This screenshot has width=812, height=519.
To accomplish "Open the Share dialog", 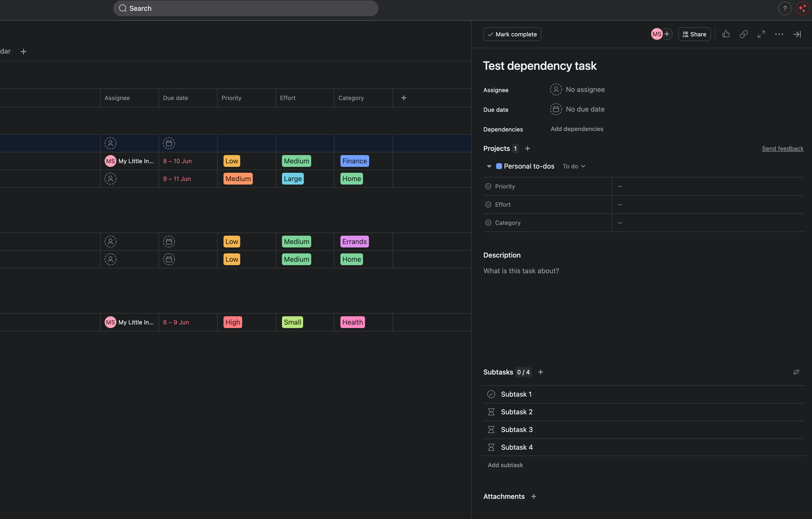I will pos(694,34).
